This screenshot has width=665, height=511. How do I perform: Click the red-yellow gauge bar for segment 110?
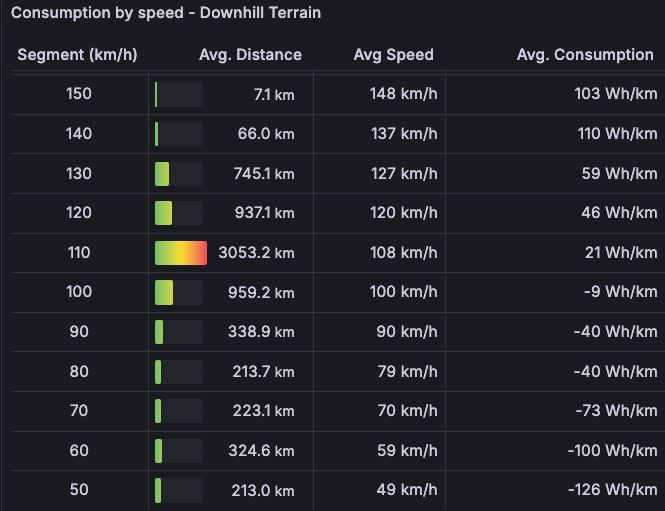[x=181, y=253]
